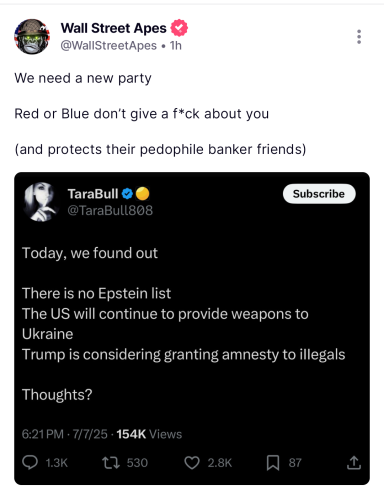The image size is (384, 500).
Task: Click the blue verified checkmark next to TaraBull
Action: click(127, 194)
